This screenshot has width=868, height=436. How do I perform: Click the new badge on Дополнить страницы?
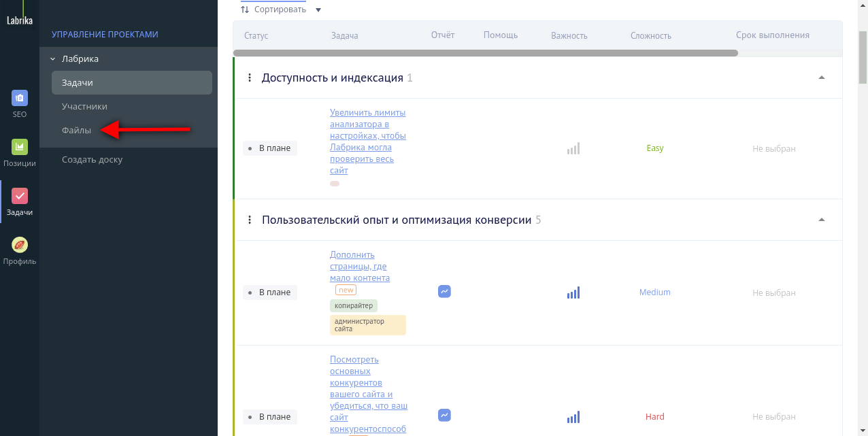point(346,290)
